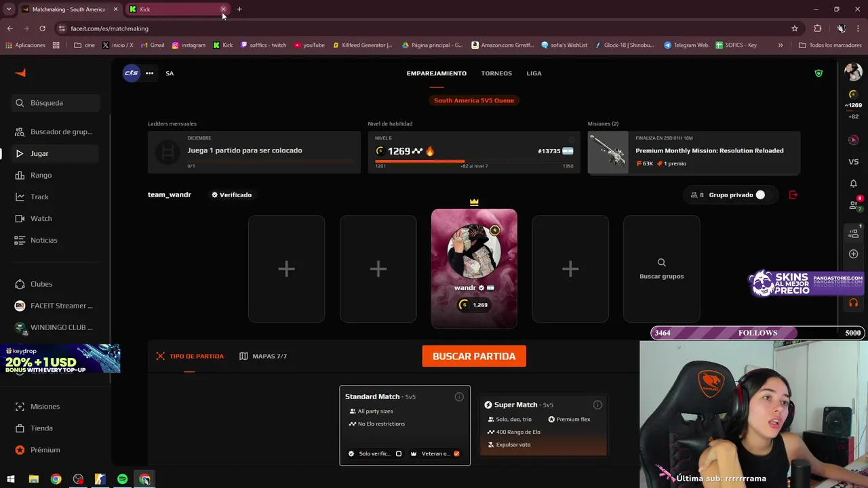Open File Explorer from the taskbar

pyautogui.click(x=33, y=479)
